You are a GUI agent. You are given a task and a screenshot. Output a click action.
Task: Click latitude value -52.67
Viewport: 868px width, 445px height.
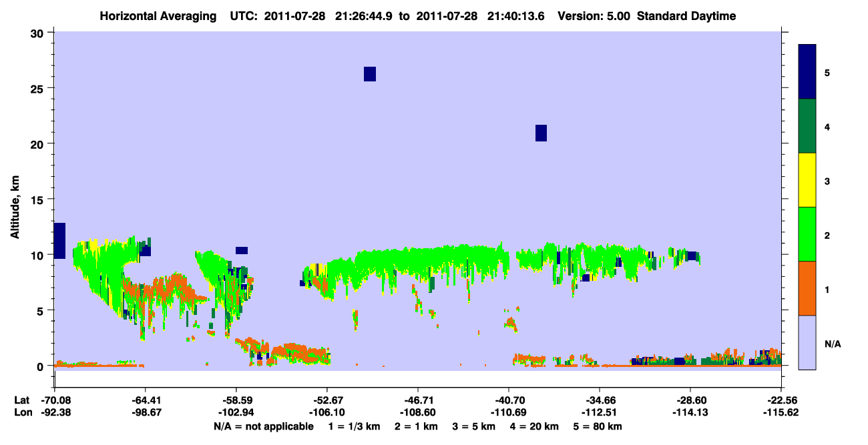point(327,400)
